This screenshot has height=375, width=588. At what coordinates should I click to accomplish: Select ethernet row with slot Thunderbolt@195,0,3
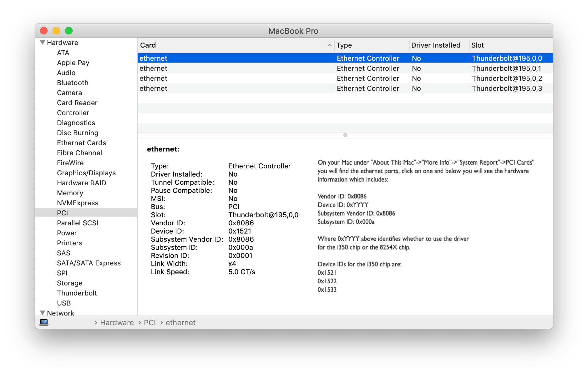(x=345, y=88)
